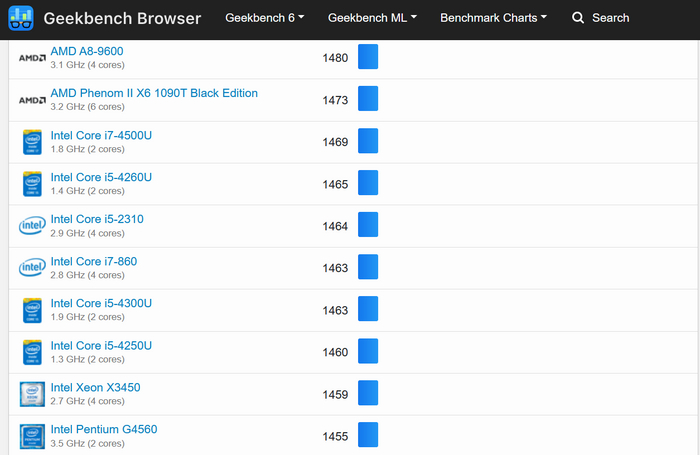
Task: Open the Intel Pentium G4560 link
Action: click(104, 430)
